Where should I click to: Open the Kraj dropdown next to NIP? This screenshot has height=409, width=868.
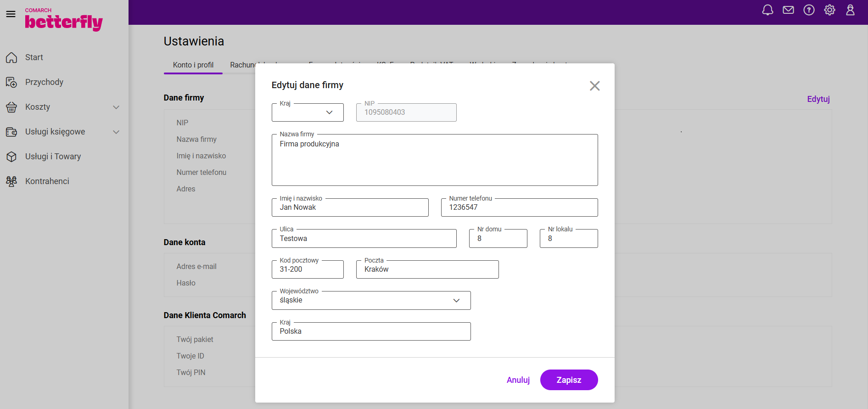[x=308, y=112]
